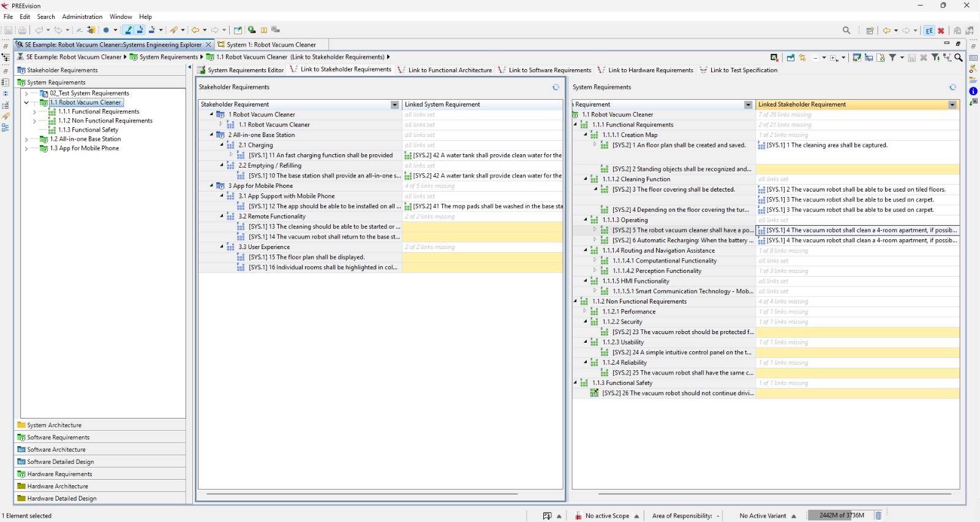Open the Hardware Detailed Design section
Viewport: 980px width, 522px height.
pos(100,499)
